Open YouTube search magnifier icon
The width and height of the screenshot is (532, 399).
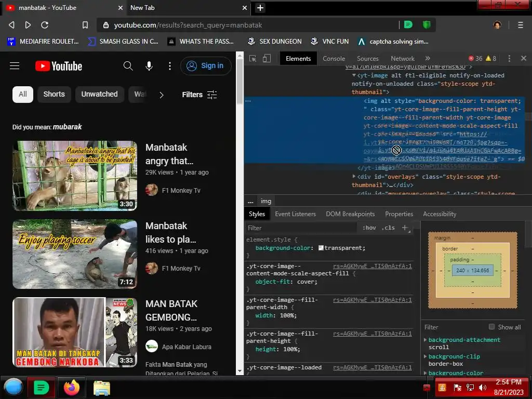coord(128,66)
